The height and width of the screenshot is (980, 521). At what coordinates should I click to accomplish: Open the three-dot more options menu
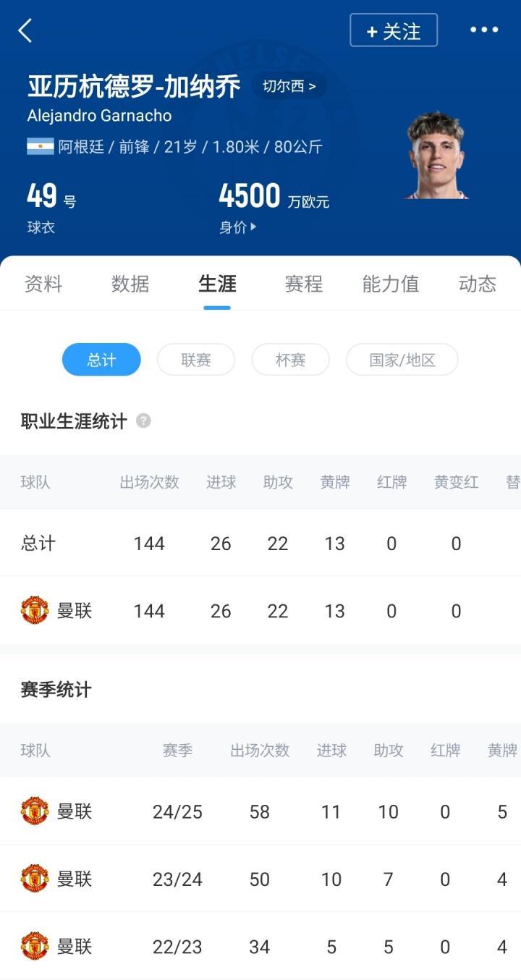pyautogui.click(x=484, y=30)
